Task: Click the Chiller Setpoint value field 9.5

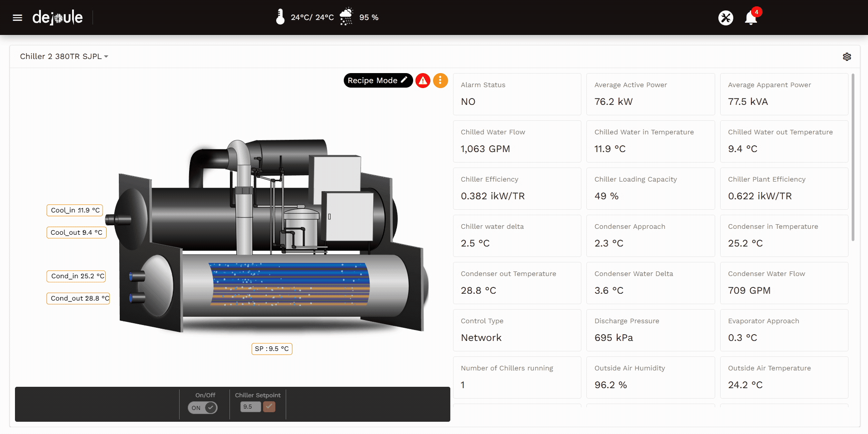Action: click(x=250, y=407)
